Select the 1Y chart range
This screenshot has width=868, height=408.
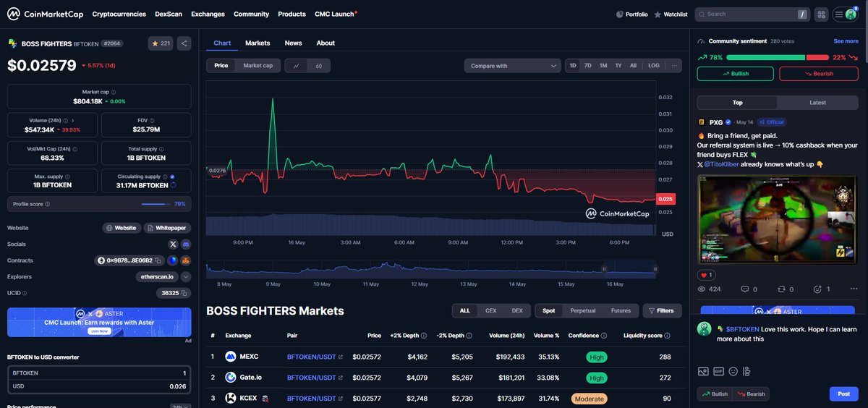click(x=618, y=66)
